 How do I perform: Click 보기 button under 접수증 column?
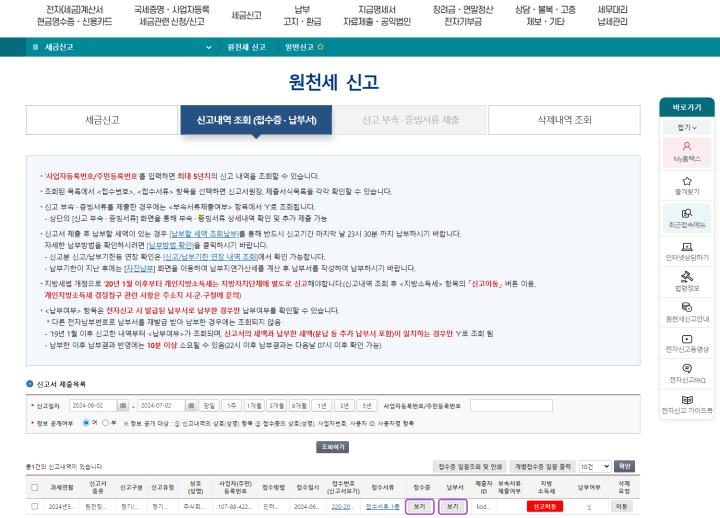(x=419, y=507)
